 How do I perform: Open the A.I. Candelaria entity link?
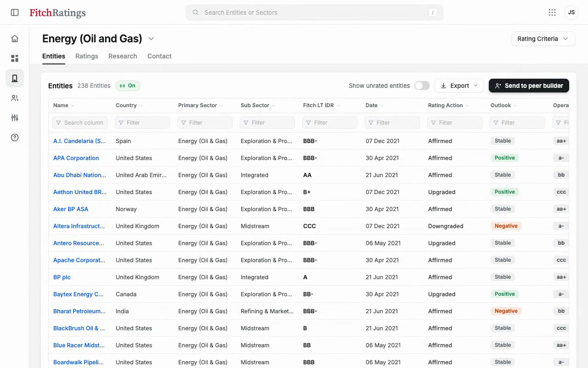(x=79, y=141)
